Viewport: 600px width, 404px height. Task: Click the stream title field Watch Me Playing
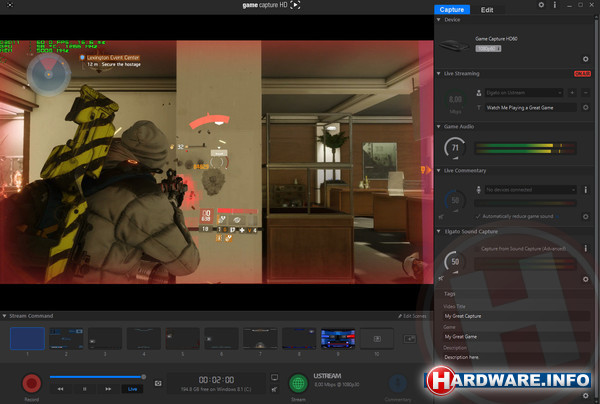[531, 108]
